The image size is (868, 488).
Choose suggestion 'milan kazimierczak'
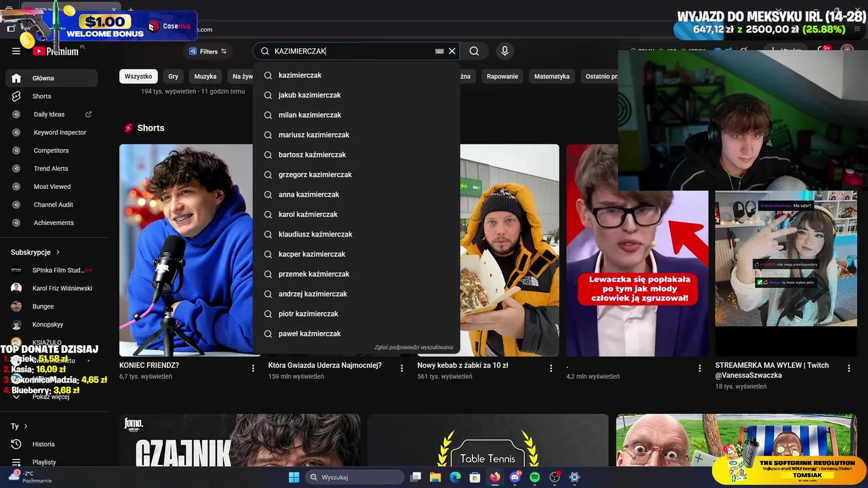(x=357, y=115)
